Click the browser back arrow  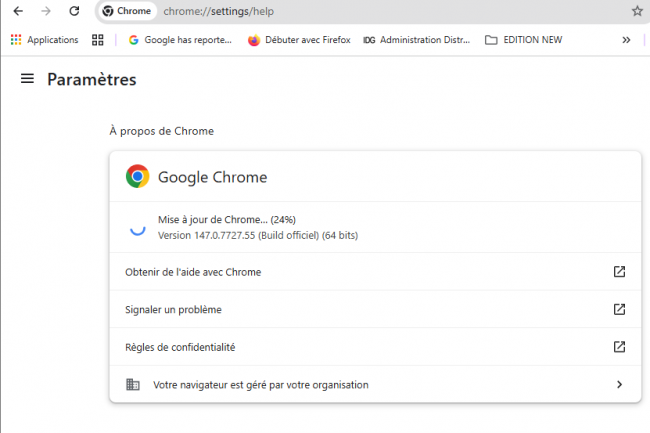click(x=18, y=11)
